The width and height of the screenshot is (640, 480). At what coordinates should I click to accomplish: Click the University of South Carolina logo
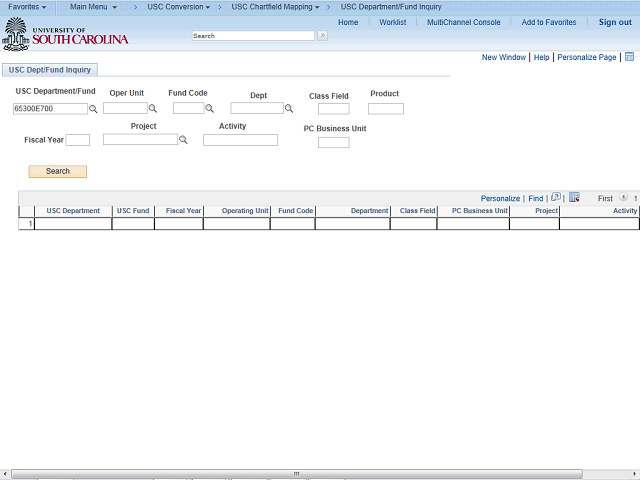click(x=65, y=34)
